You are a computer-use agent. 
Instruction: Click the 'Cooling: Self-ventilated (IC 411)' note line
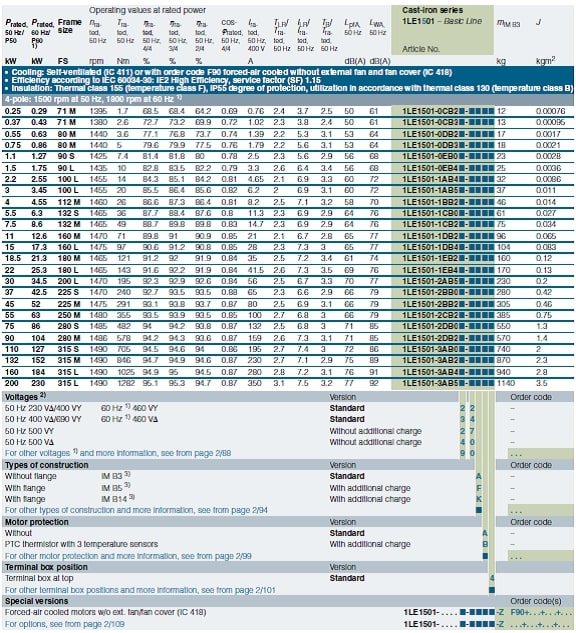pyautogui.click(x=228, y=73)
